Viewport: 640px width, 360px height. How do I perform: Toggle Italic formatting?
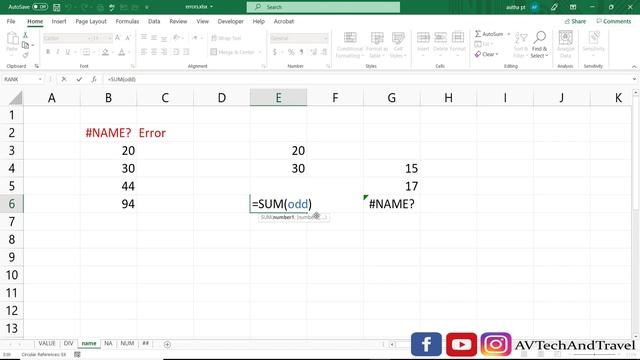[x=58, y=52]
